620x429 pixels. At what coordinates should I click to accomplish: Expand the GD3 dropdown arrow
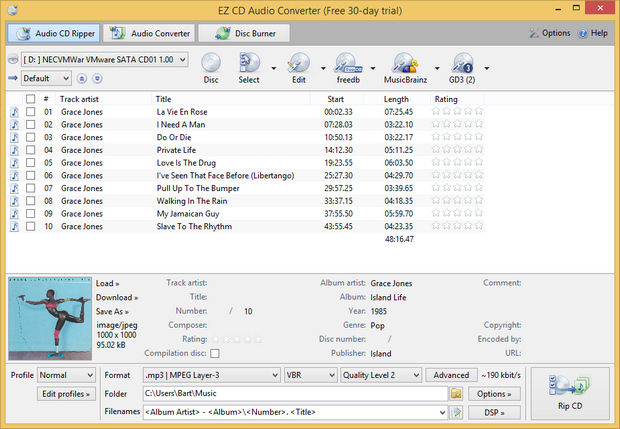tap(487, 68)
